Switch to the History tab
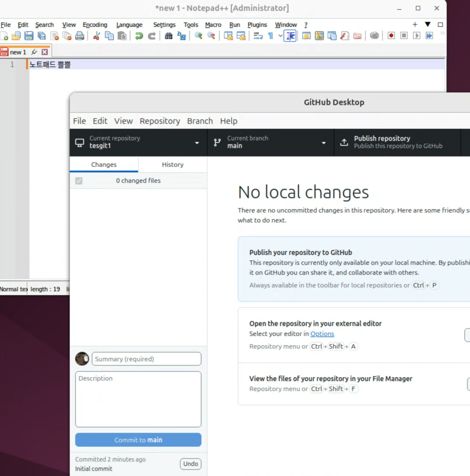This screenshot has width=470, height=476. tap(172, 165)
